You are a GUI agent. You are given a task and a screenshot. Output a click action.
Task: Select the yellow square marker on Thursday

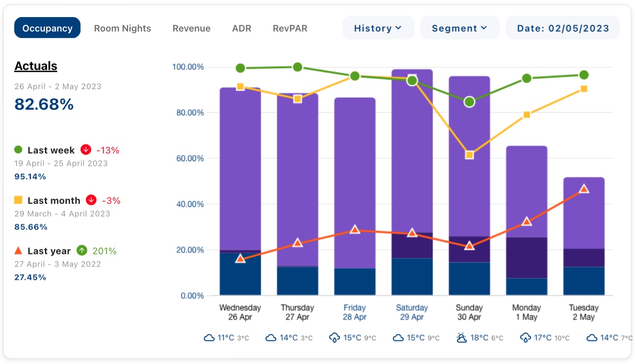[297, 99]
